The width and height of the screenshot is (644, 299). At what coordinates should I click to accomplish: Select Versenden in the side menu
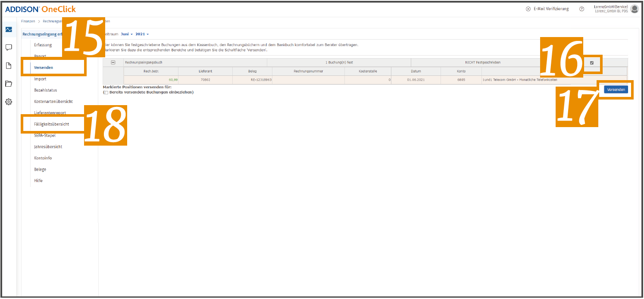[44, 68]
